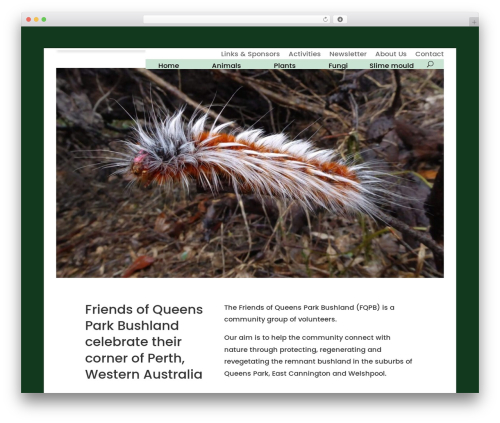Screen dimensions: 500x423
Task: Open a new browser tab with plus
Action: (x=474, y=22)
